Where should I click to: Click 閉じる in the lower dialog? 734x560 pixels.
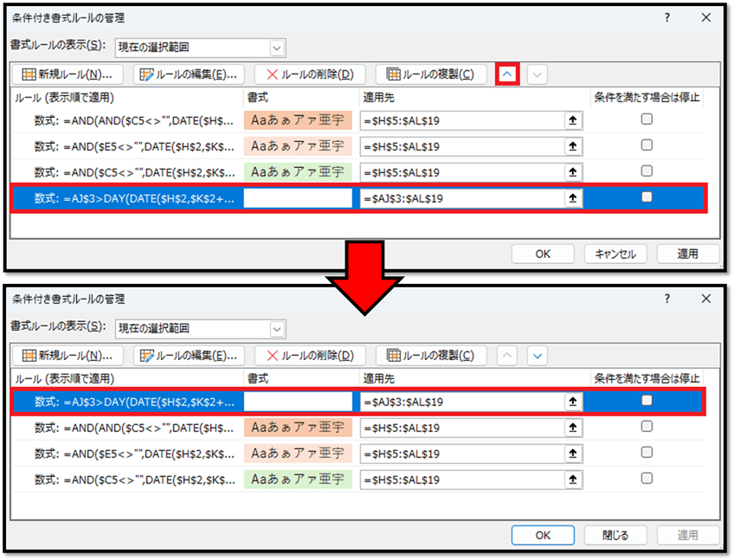tap(615, 535)
